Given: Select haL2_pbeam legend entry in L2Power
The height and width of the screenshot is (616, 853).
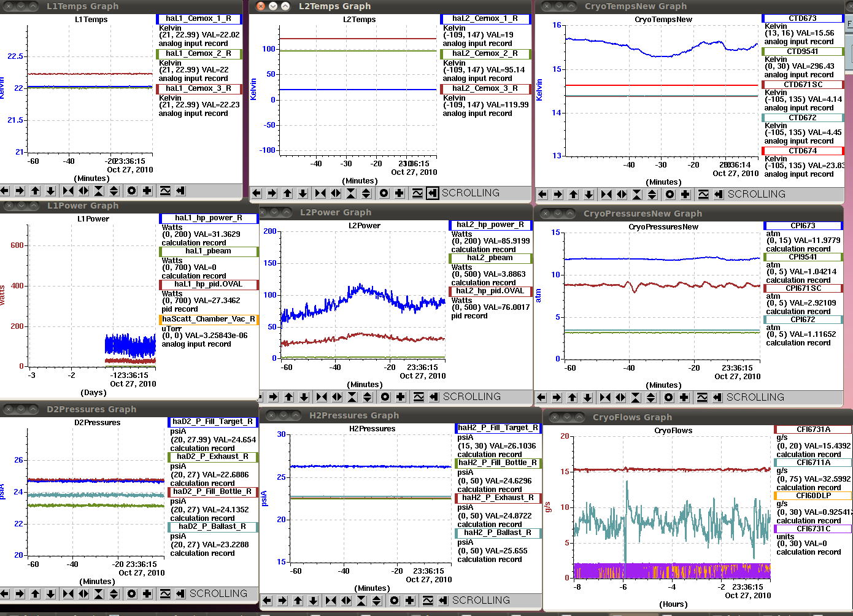Looking at the screenshot, I should point(490,258).
